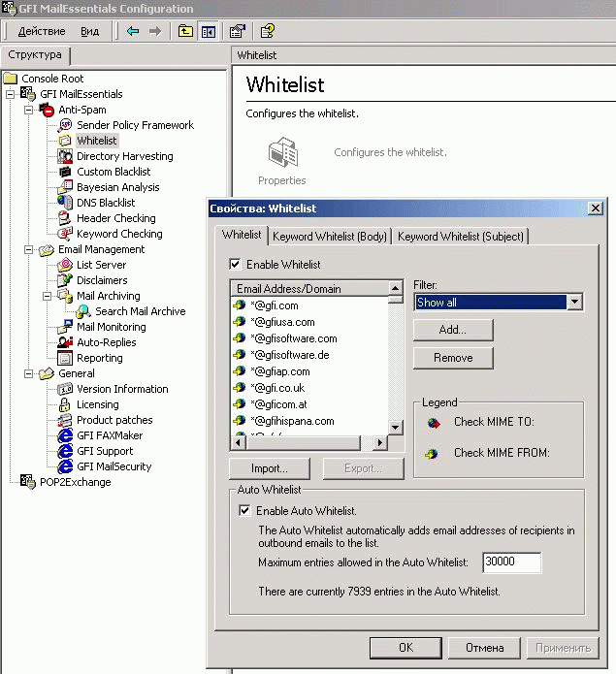Screen dimensions: 616x674
Task: Click the Import... button
Action: pos(270,468)
